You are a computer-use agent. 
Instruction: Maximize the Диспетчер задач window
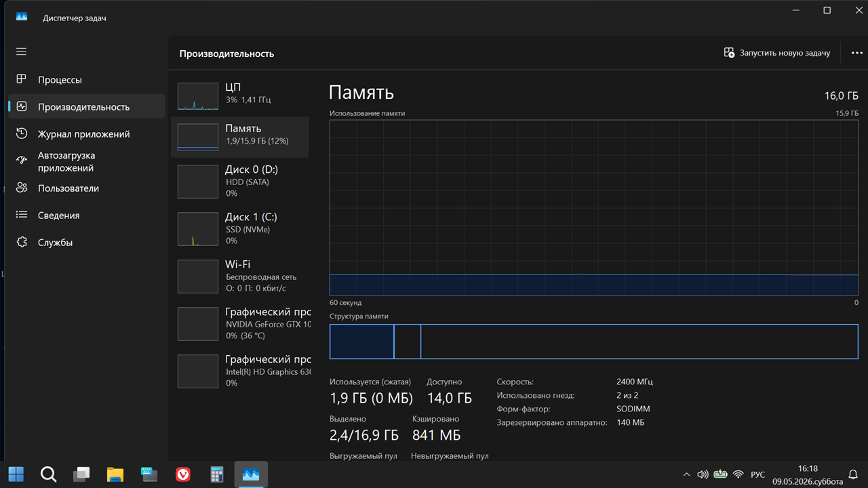click(x=827, y=10)
